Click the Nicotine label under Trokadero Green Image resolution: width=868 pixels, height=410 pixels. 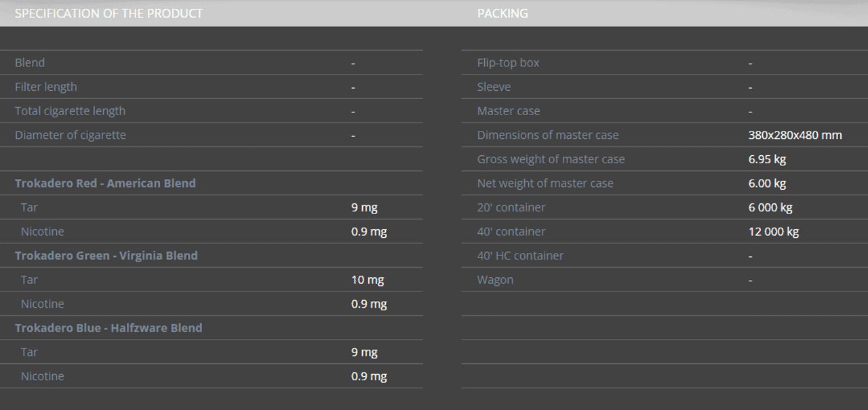(x=42, y=304)
